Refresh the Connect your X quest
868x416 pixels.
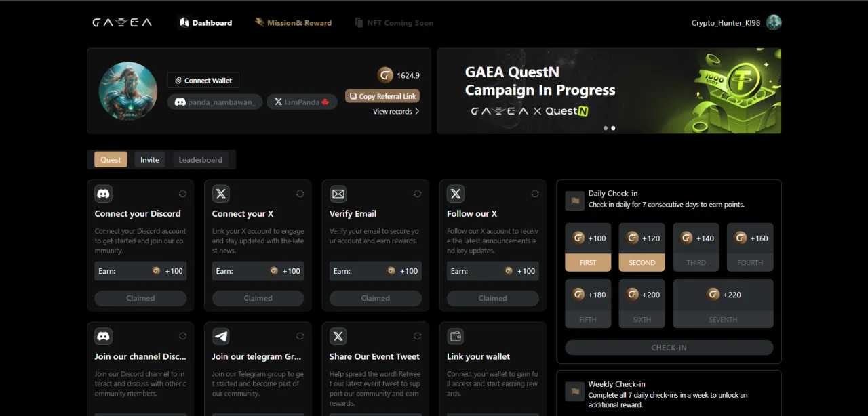click(x=300, y=194)
